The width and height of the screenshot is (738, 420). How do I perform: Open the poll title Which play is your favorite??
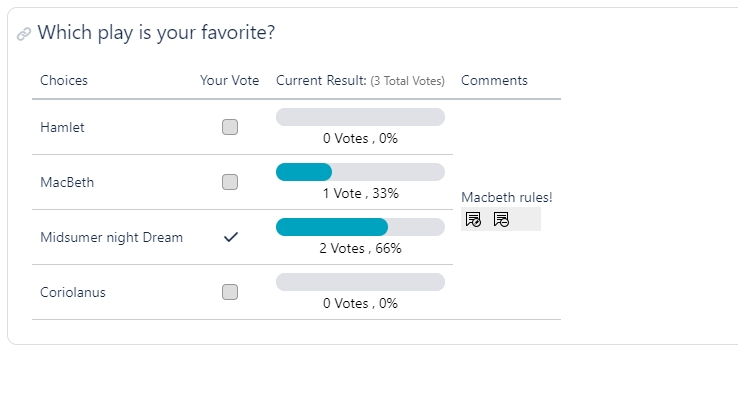(x=156, y=33)
